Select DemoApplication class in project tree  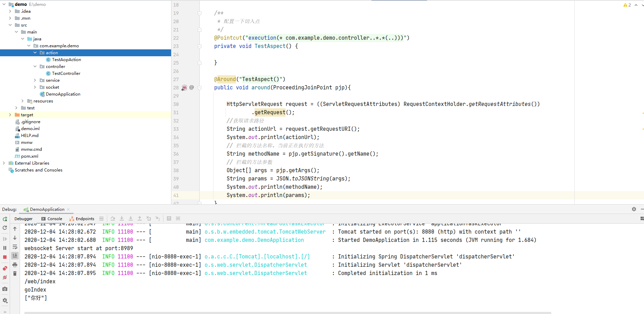(x=63, y=94)
